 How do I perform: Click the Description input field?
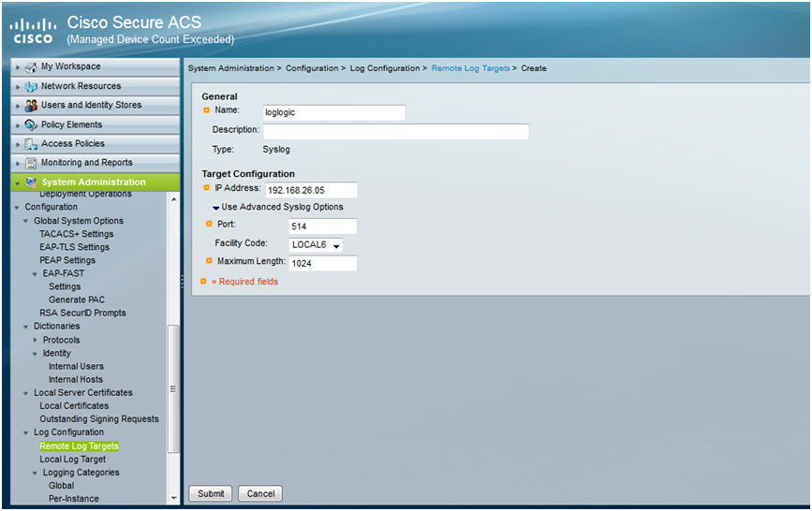tap(396, 132)
